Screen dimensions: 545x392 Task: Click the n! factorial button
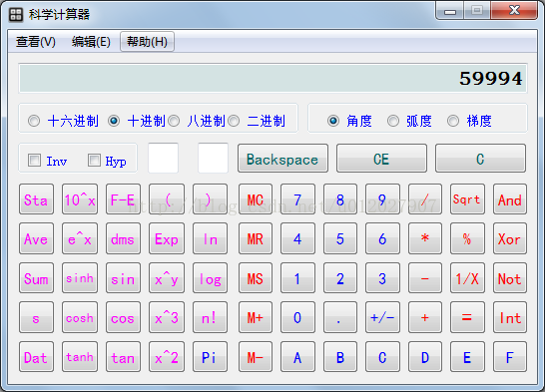(x=210, y=317)
